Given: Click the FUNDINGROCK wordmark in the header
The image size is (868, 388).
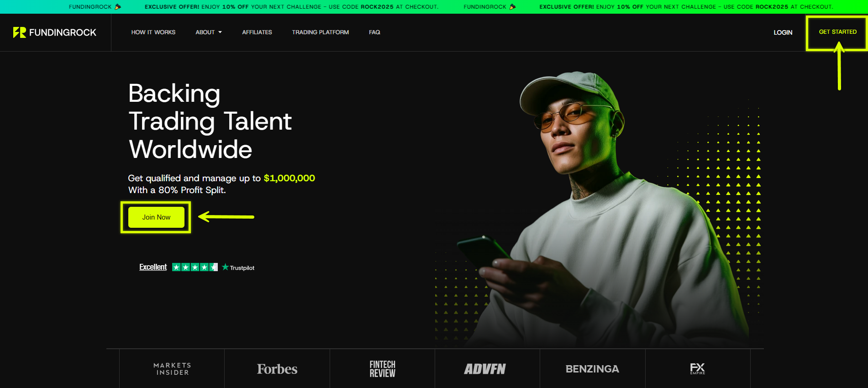Looking at the screenshot, I should click(63, 32).
